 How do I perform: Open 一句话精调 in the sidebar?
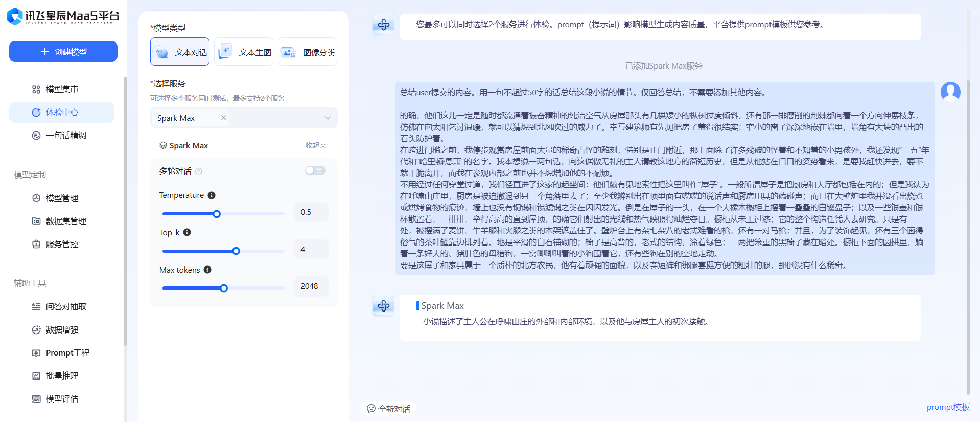click(x=62, y=136)
